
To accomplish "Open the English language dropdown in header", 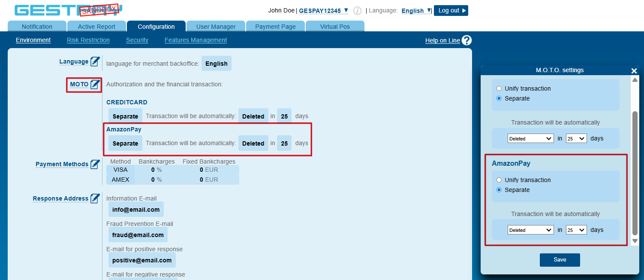I will [416, 11].
